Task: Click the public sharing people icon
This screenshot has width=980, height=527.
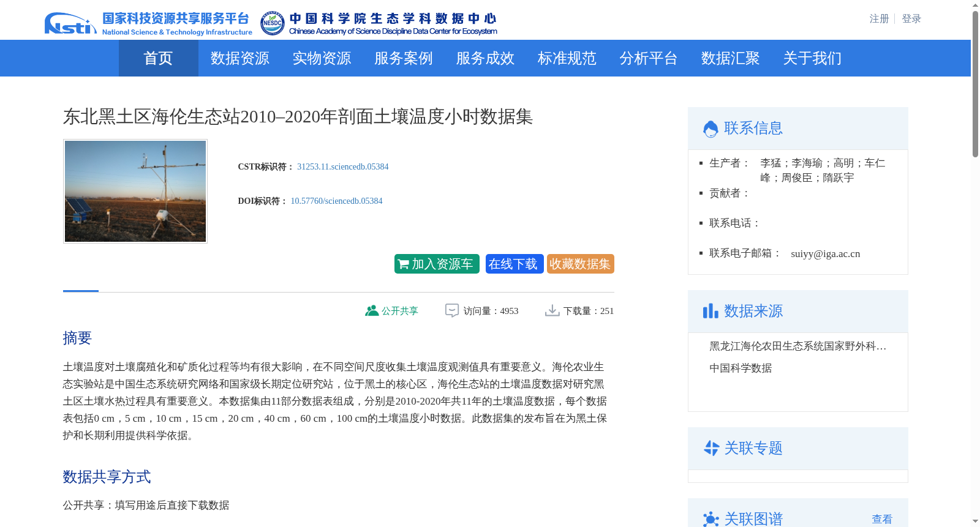Action: 372,311
